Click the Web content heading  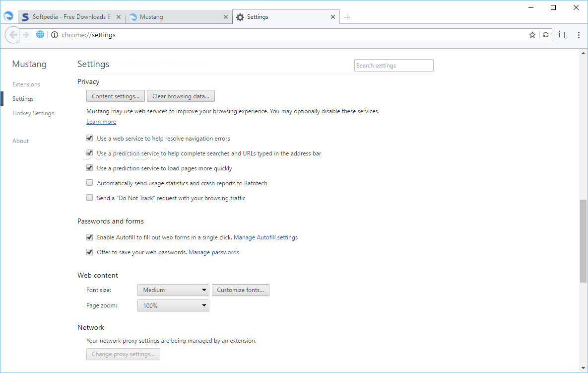click(97, 275)
